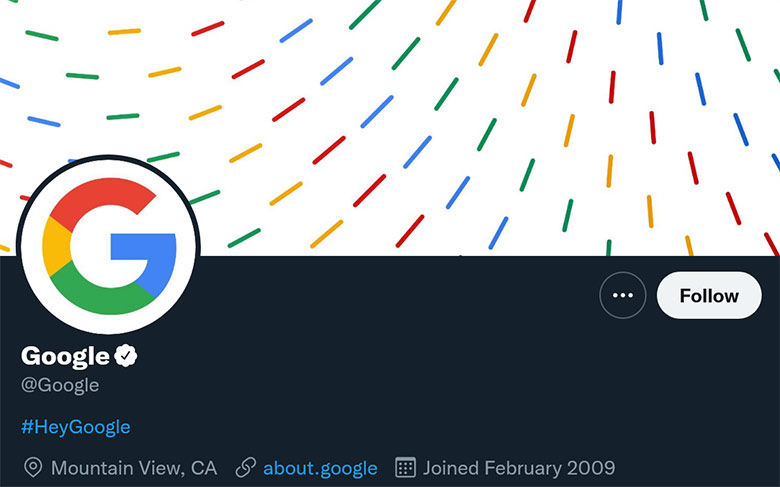
Task: Open the three-dot more options menu
Action: coord(623,295)
